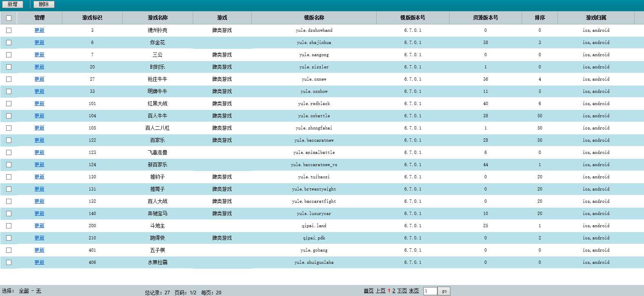The width and height of the screenshot is (644, 296).
Task: Click template name yule.gobang
Action: pyautogui.click(x=314, y=250)
